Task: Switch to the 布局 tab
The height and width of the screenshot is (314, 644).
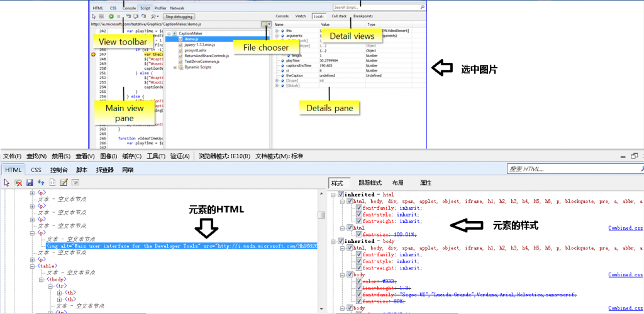Action: coord(397,183)
